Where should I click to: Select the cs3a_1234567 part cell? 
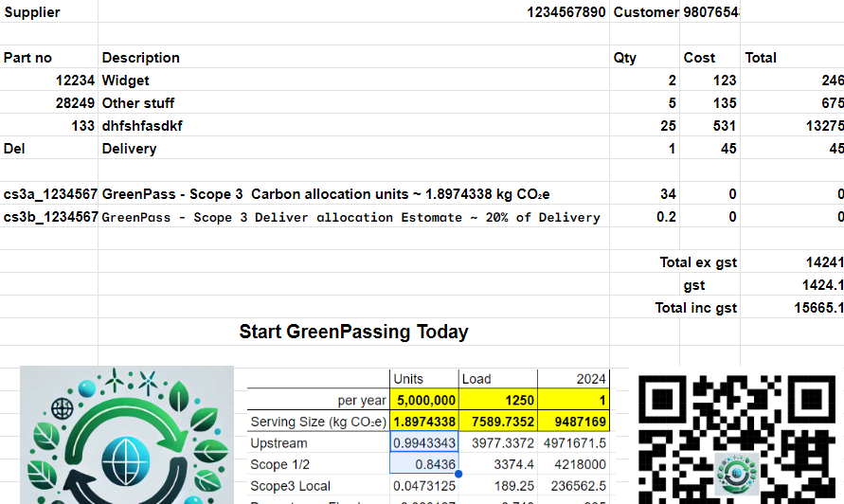tap(49, 193)
